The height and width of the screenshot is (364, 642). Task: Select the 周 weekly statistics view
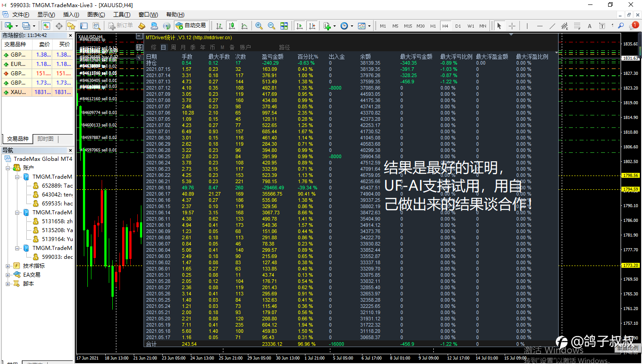coord(173,47)
